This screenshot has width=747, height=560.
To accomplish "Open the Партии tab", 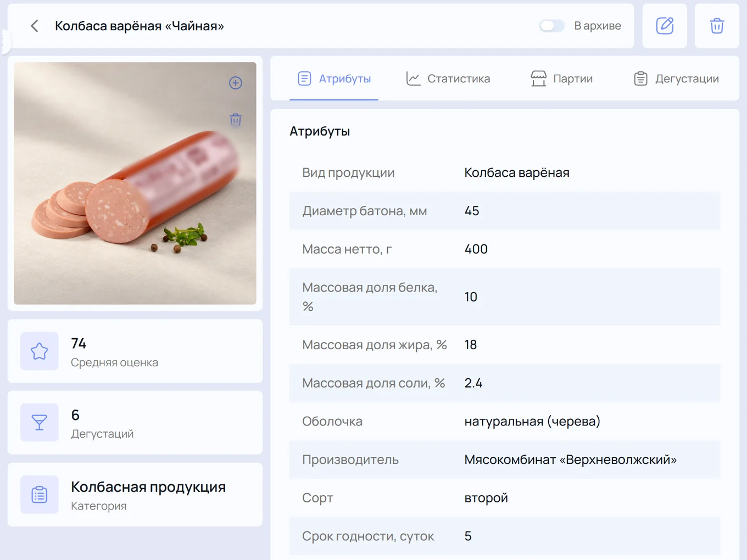I will coord(561,79).
